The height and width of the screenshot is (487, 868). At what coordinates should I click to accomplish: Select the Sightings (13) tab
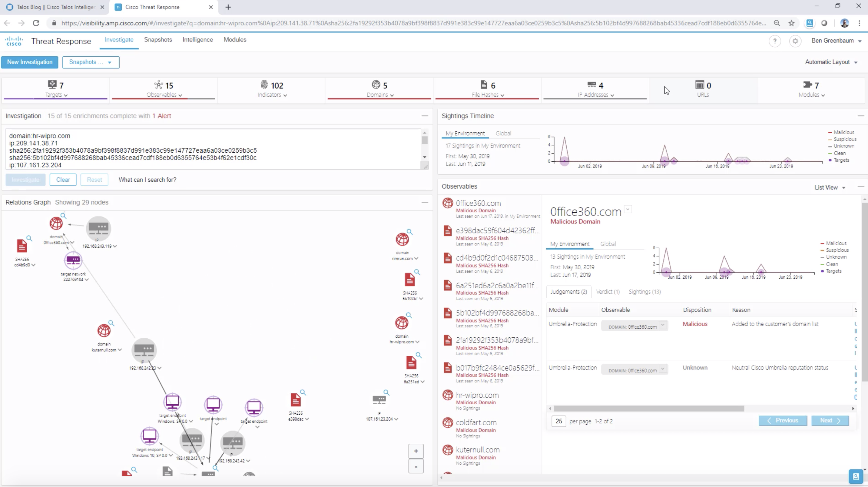[x=644, y=292]
